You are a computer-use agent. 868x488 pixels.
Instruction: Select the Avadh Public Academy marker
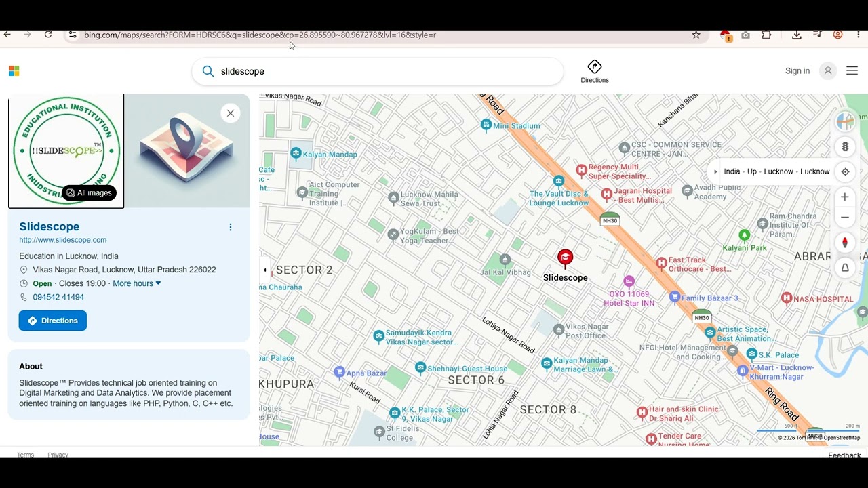point(687,191)
